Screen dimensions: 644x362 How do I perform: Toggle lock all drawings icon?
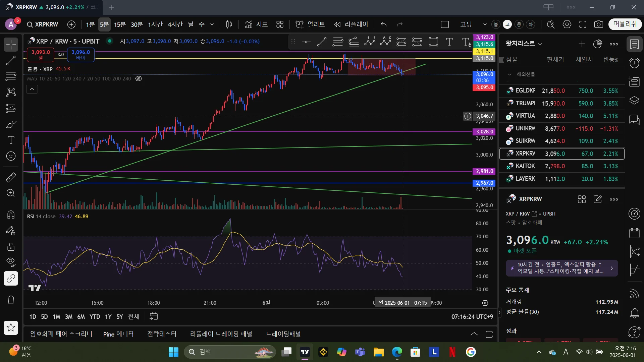[11, 247]
